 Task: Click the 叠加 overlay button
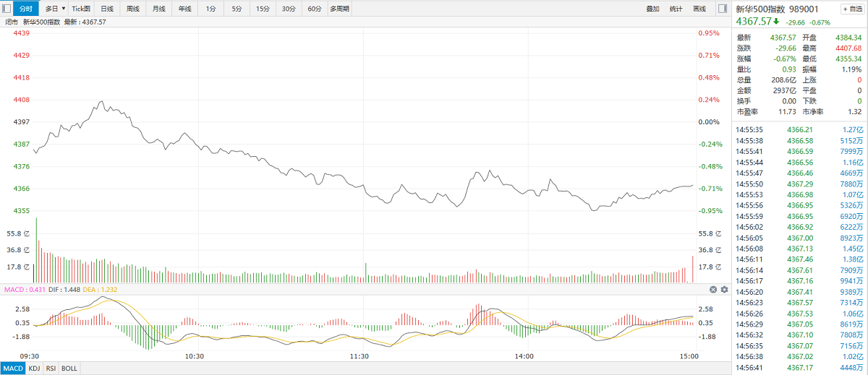coord(652,9)
